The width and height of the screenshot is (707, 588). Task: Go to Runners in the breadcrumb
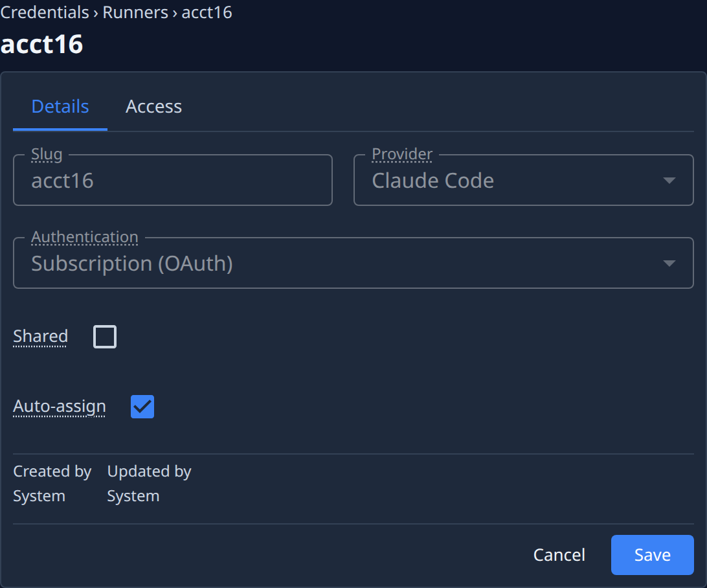point(135,12)
